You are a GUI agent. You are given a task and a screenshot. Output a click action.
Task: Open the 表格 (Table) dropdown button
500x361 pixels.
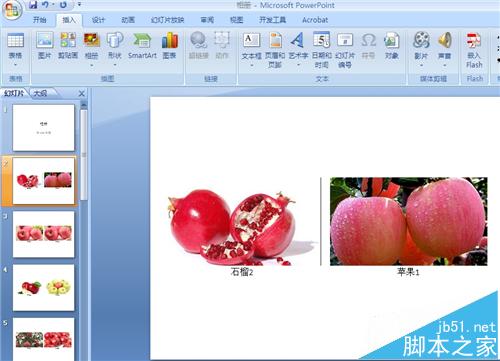pos(15,50)
